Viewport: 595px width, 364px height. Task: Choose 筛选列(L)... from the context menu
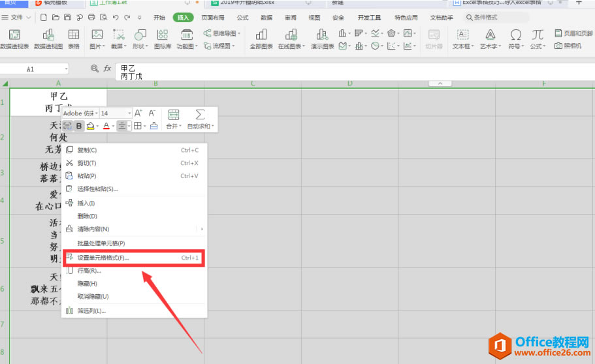(135, 311)
